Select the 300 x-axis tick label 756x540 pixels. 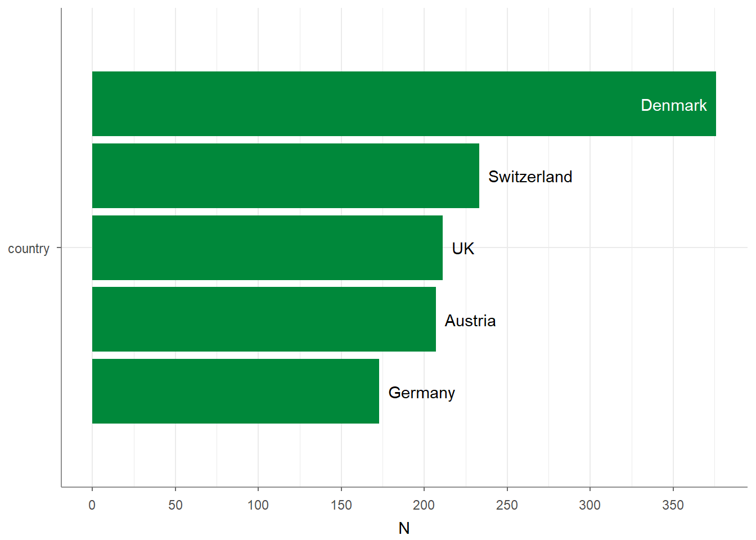589,505
